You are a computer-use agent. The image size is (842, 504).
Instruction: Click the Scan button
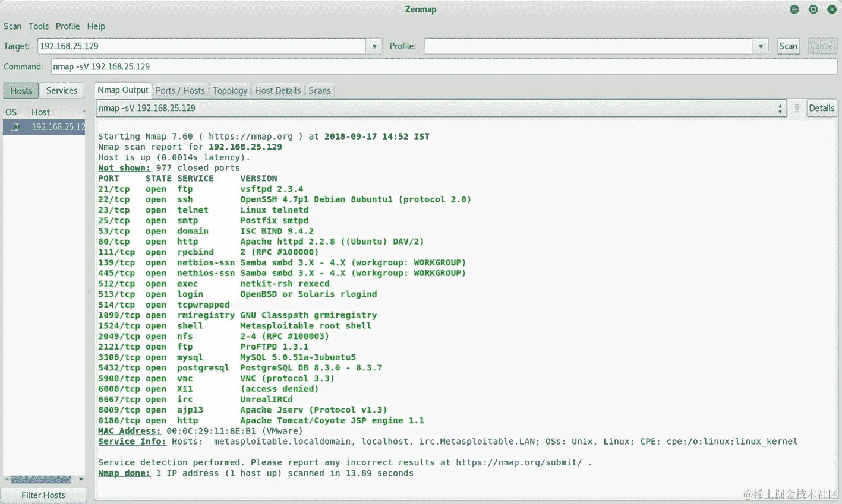tap(788, 46)
